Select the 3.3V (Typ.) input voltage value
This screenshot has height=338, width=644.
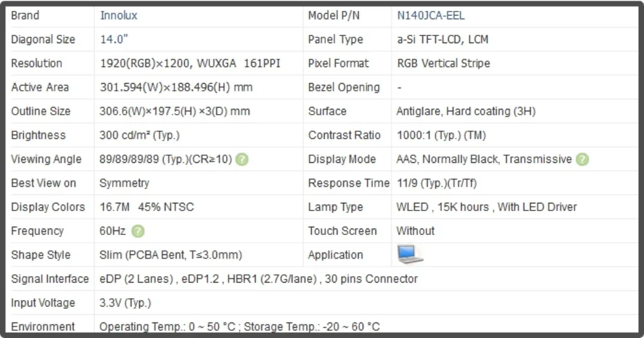[126, 303]
